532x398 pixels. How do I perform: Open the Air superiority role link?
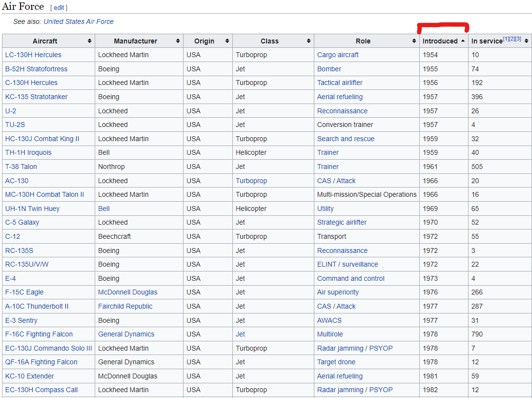pyautogui.click(x=338, y=292)
